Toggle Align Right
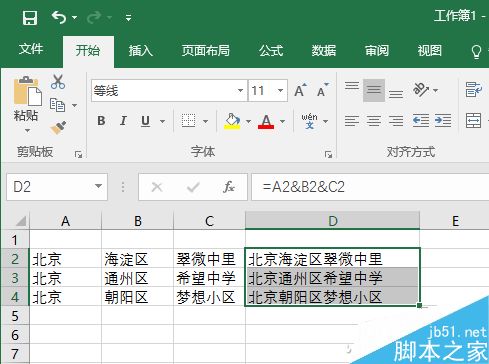This screenshot has height=364, width=489. (x=396, y=121)
